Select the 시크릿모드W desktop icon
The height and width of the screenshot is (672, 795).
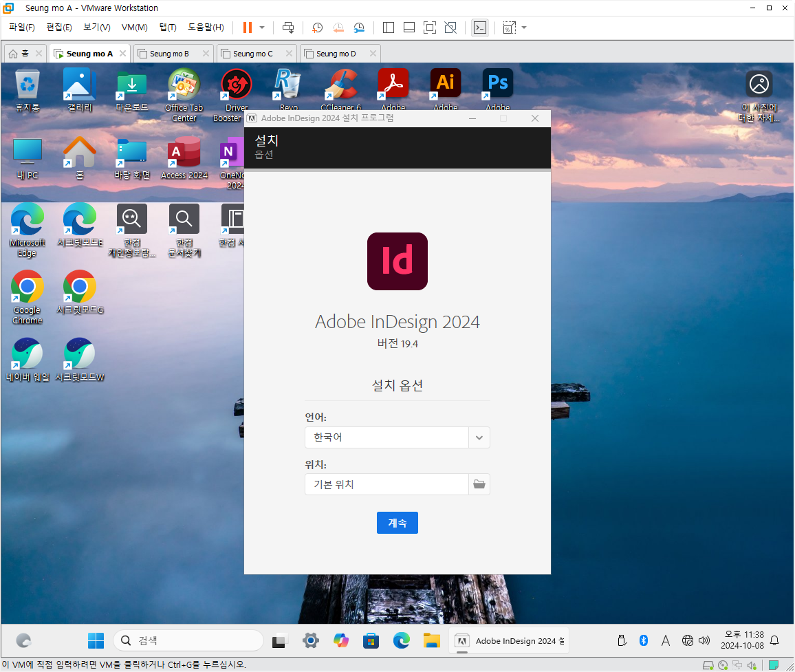80,360
